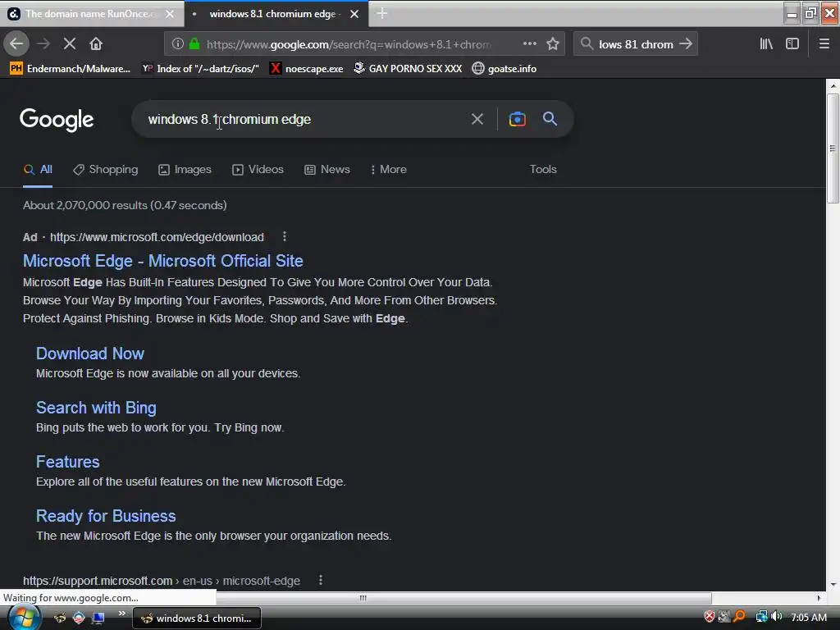
Task: Click inside the Google search query field
Action: 300,119
